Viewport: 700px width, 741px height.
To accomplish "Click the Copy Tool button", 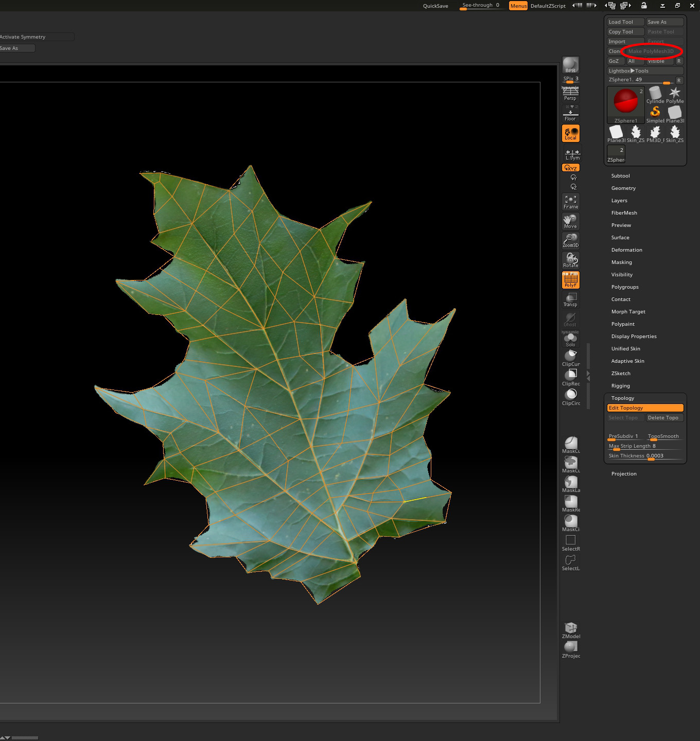I will (626, 31).
